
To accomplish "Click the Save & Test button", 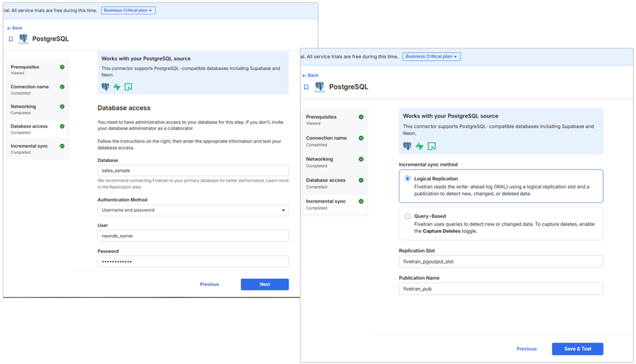I will pos(578,349).
